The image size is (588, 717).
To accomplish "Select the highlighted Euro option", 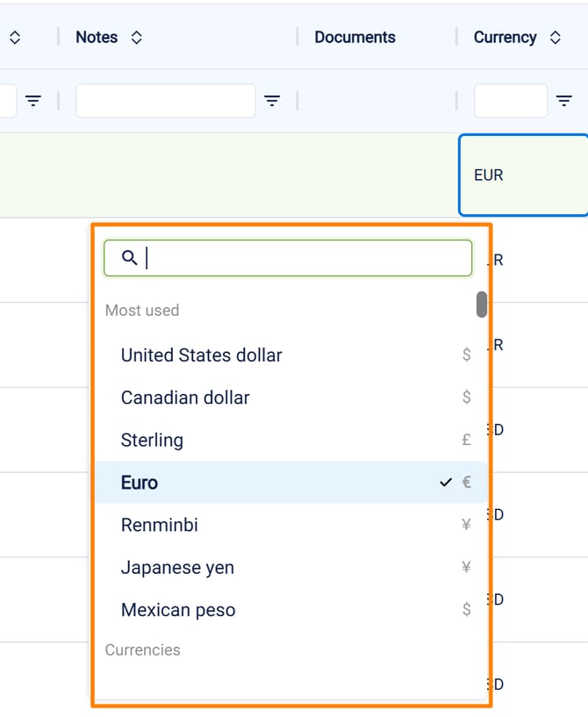I will [140, 483].
